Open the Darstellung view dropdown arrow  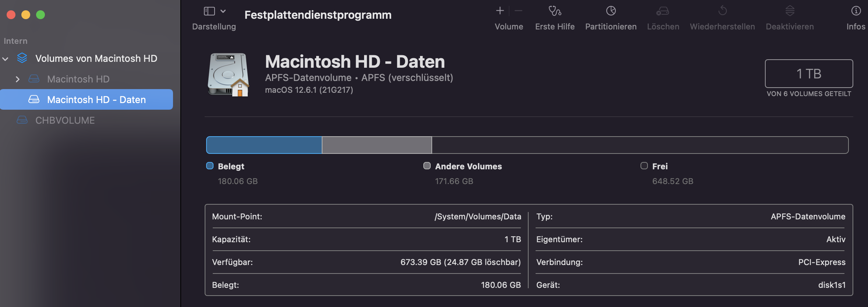[x=223, y=11]
